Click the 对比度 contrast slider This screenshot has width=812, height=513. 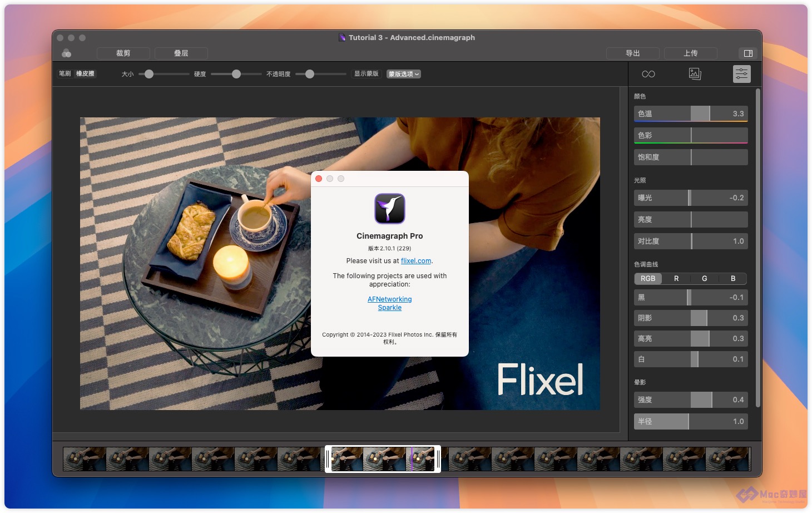click(691, 241)
